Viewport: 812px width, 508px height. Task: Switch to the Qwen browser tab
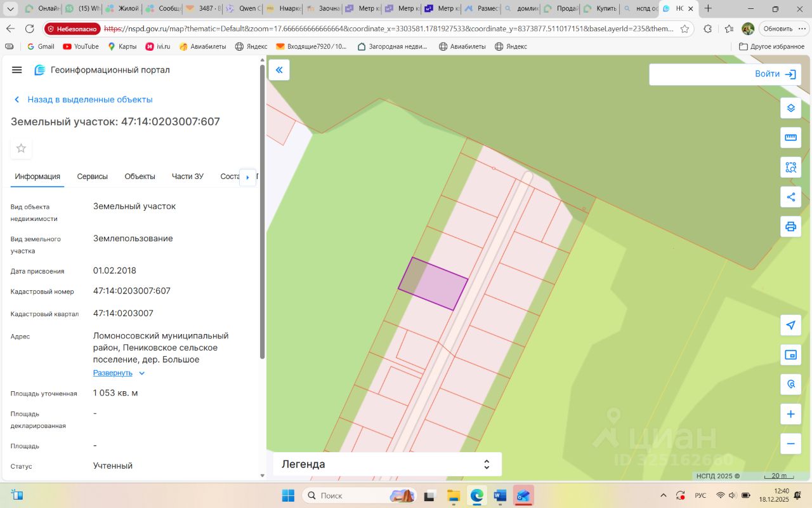[x=242, y=9]
